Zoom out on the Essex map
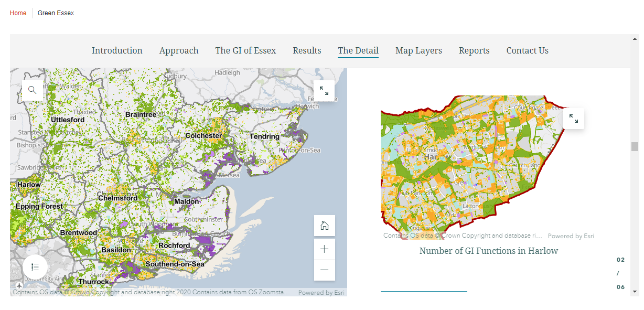 point(324,270)
